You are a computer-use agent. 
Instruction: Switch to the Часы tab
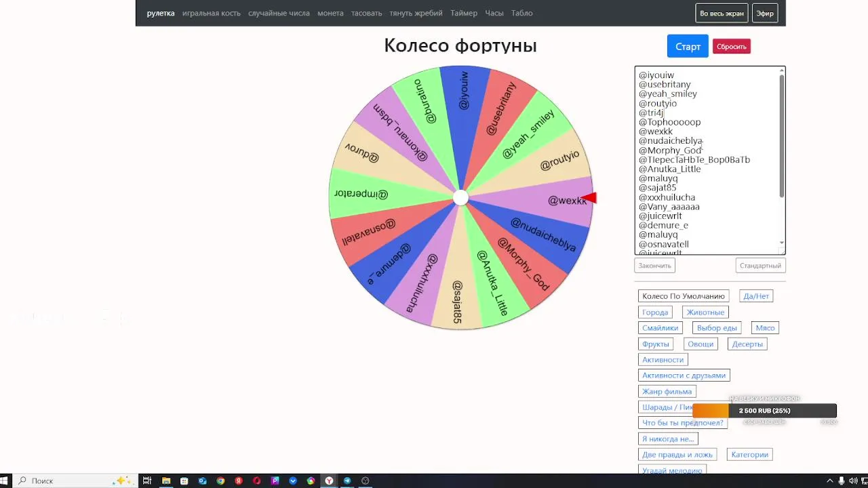(494, 13)
